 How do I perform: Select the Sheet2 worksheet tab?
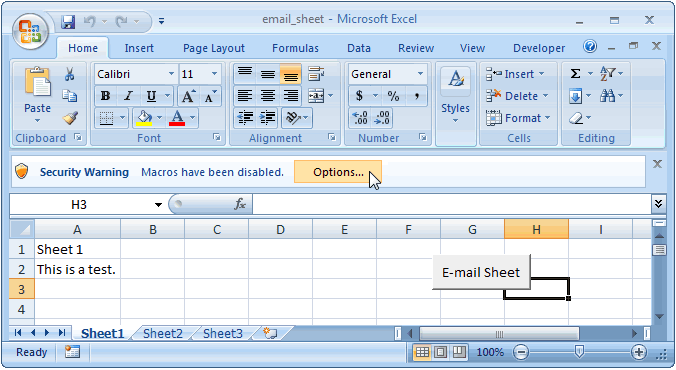[163, 333]
